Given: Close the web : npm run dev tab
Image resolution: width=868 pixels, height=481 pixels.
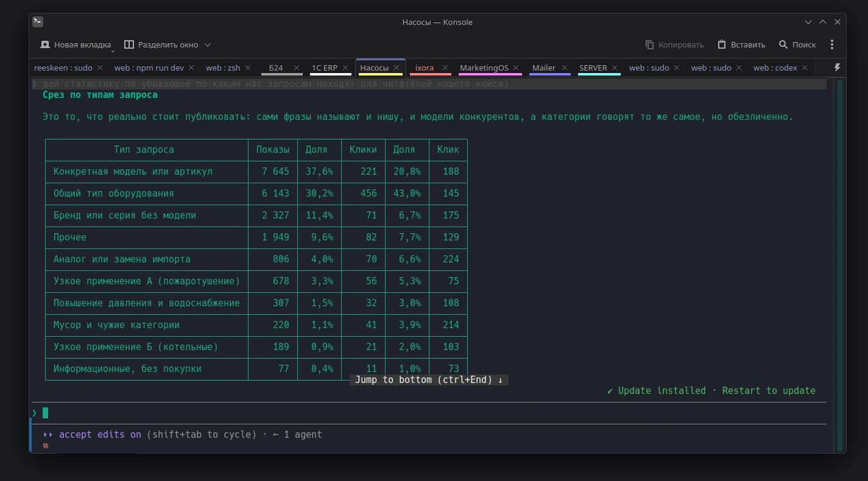Looking at the screenshot, I should click(x=191, y=68).
